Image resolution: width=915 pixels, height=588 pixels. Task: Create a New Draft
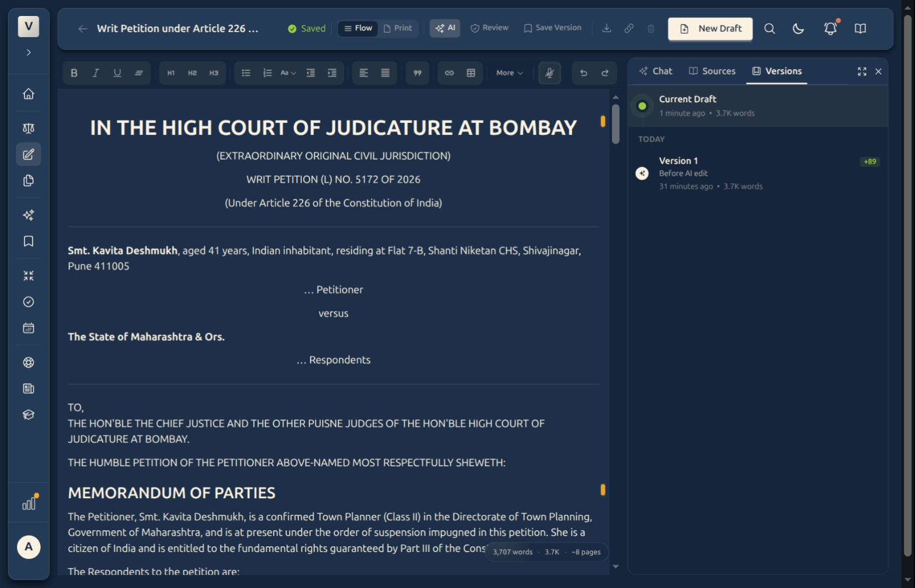[710, 29]
